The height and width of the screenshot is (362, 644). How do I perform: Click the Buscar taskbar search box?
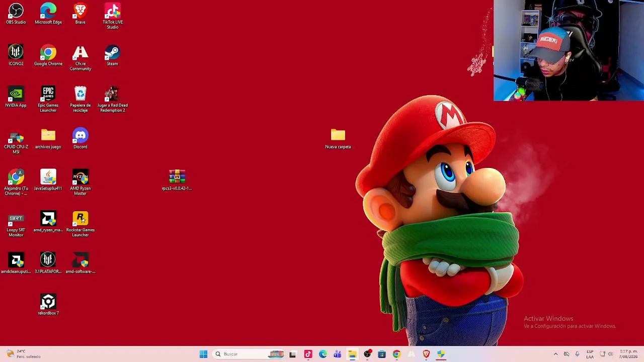[250, 354]
